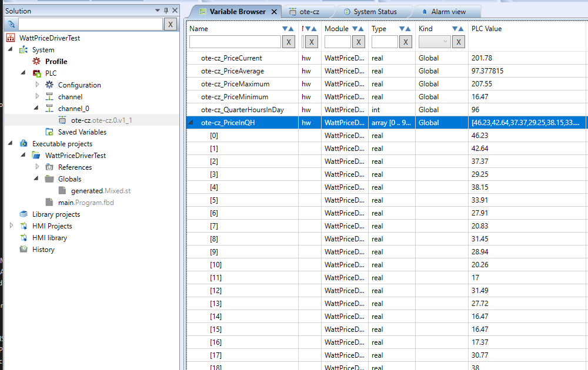588x370 pixels.
Task: Click the History clock icon
Action: click(x=24, y=250)
